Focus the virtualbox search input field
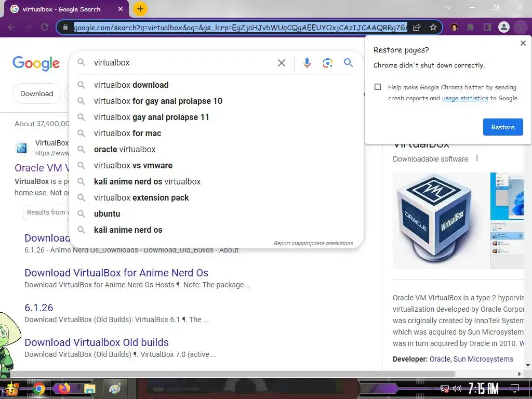 tap(183, 63)
